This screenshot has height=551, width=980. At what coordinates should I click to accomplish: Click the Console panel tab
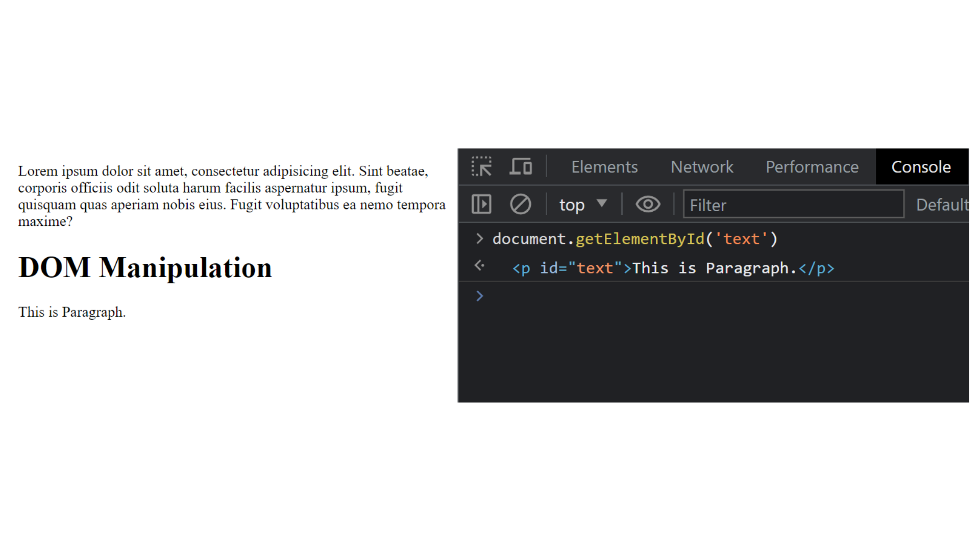[921, 167]
